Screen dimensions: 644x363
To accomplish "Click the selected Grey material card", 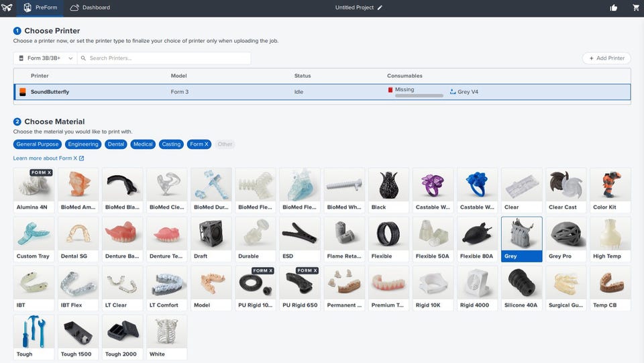I will (x=522, y=240).
